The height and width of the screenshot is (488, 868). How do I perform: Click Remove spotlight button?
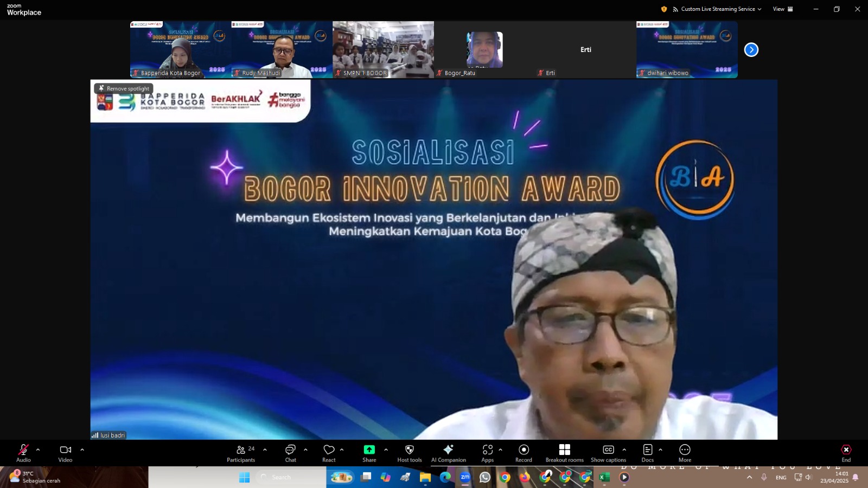point(124,88)
